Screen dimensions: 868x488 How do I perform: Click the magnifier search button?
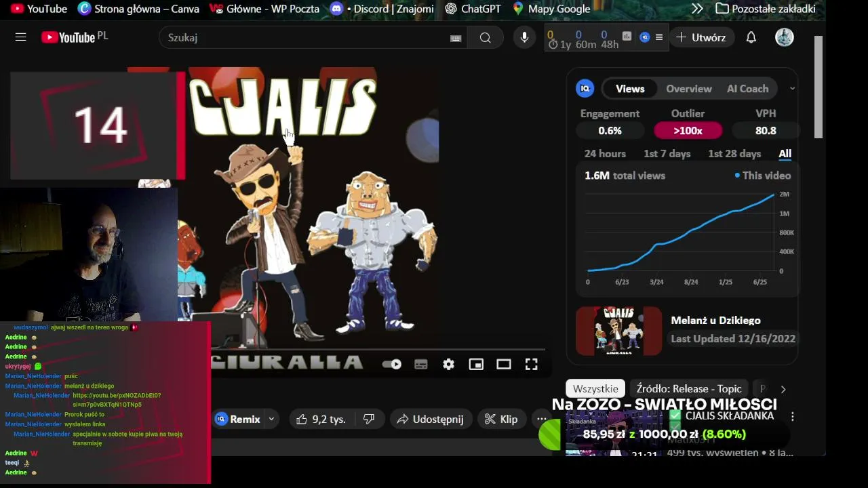click(485, 38)
